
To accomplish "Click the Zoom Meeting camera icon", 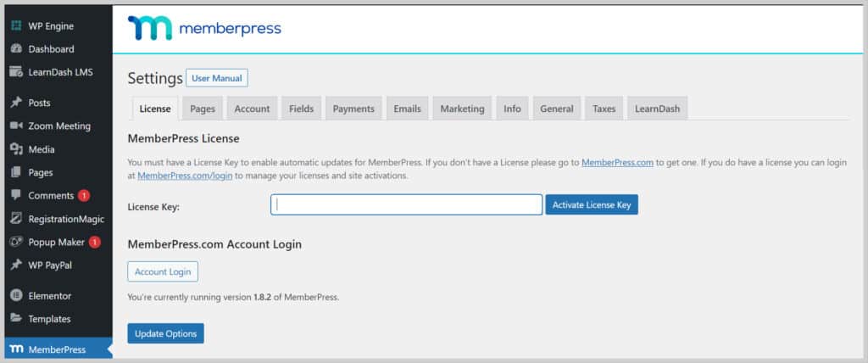I will click(16, 126).
